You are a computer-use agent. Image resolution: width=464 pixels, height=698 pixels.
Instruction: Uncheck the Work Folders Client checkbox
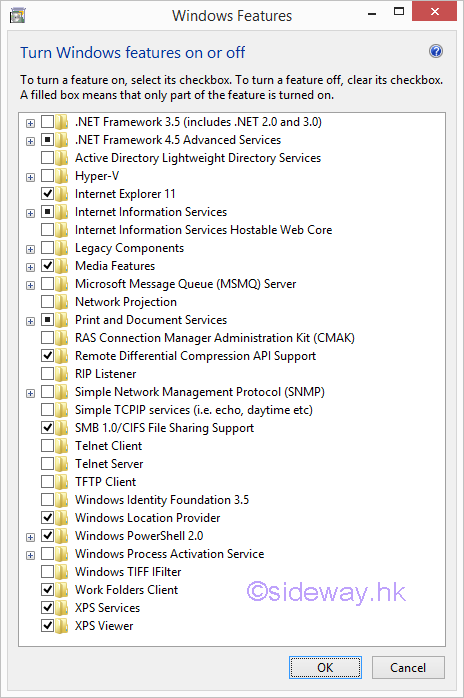(47, 589)
